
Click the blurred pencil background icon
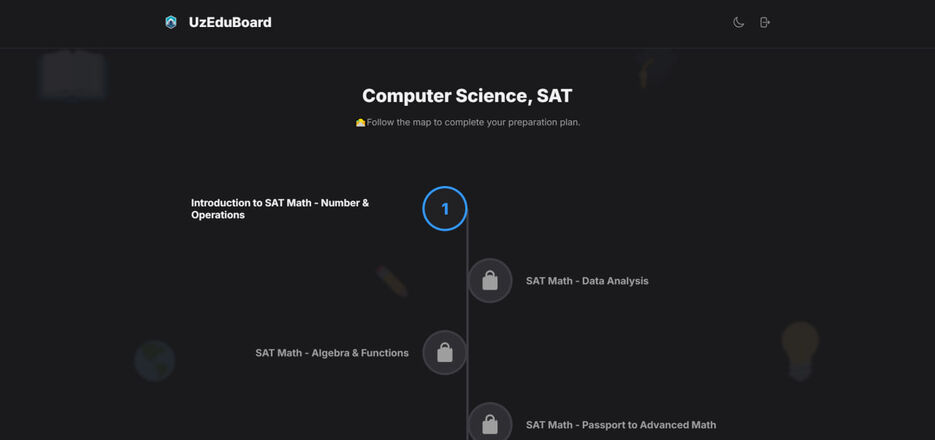tap(392, 281)
